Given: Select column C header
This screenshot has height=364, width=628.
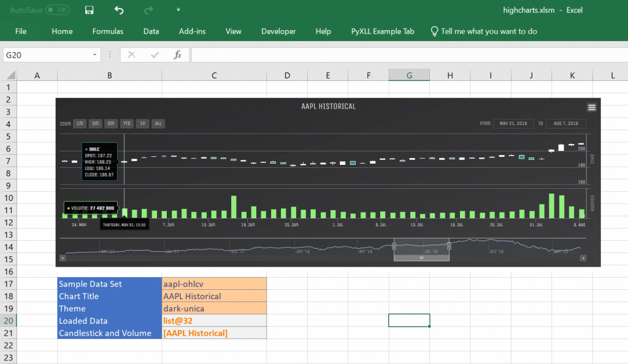Looking at the screenshot, I should pos(214,75).
